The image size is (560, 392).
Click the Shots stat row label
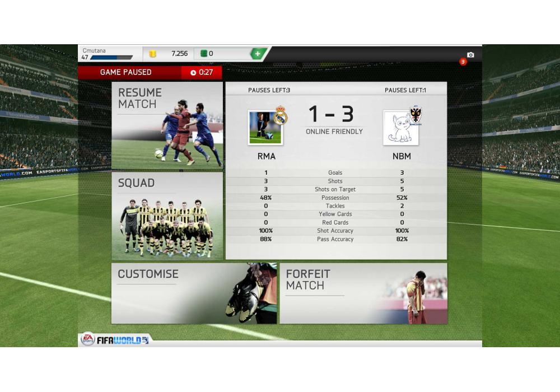click(335, 181)
